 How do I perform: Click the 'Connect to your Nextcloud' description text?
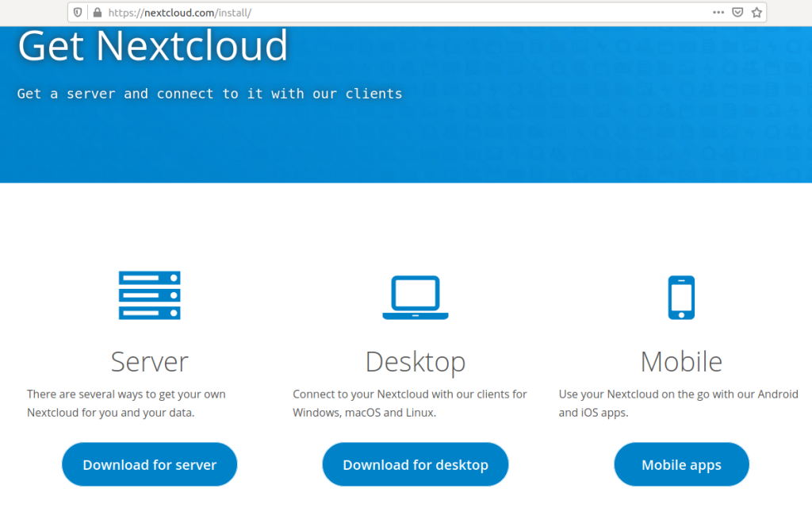[x=410, y=403]
